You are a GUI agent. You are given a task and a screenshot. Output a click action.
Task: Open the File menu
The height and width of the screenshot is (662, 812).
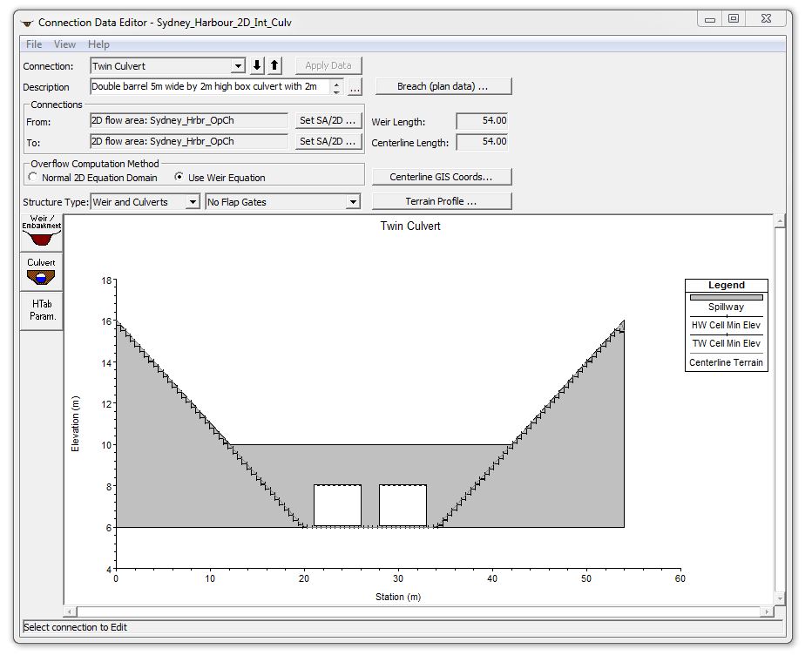(34, 44)
